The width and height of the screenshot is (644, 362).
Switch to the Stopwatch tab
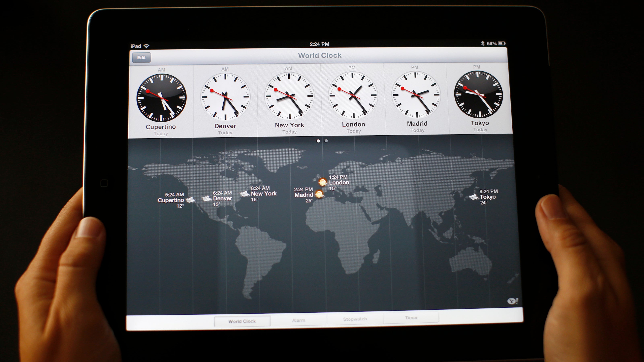355,319
